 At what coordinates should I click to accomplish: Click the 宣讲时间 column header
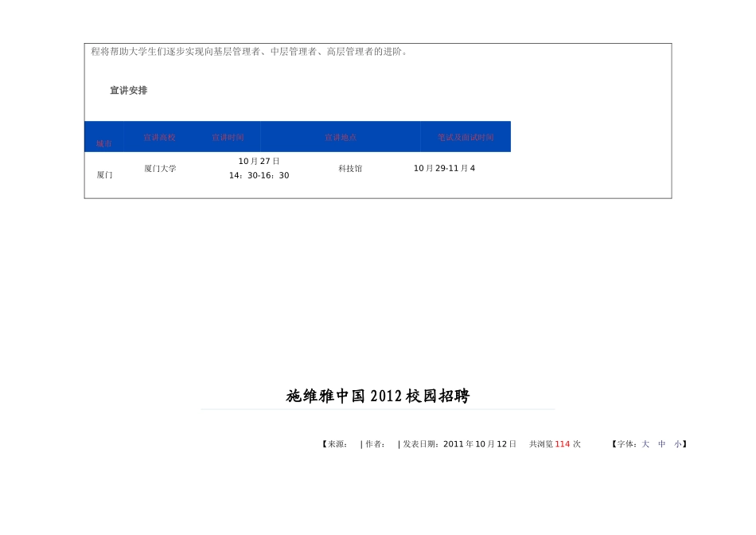coord(228,138)
